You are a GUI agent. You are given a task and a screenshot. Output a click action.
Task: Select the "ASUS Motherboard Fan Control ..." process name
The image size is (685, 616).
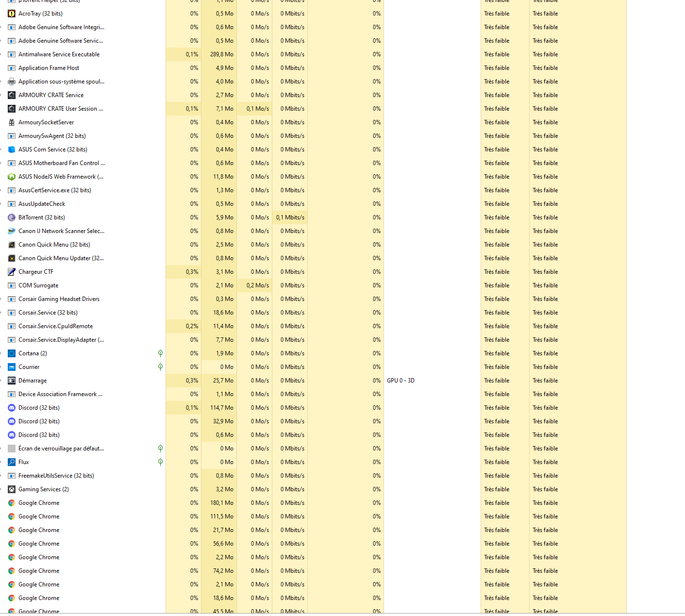62,163
